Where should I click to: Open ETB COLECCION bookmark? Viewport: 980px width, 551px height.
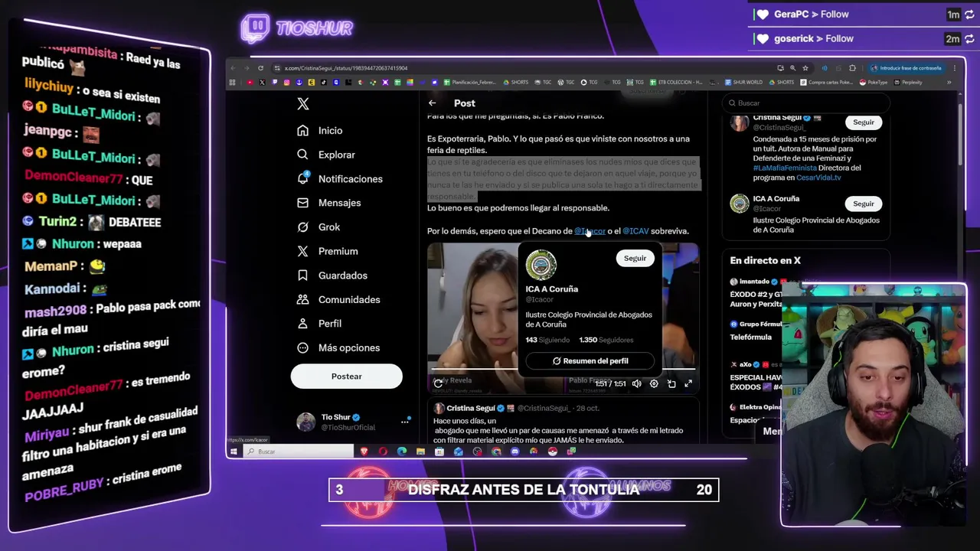pyautogui.click(x=676, y=83)
